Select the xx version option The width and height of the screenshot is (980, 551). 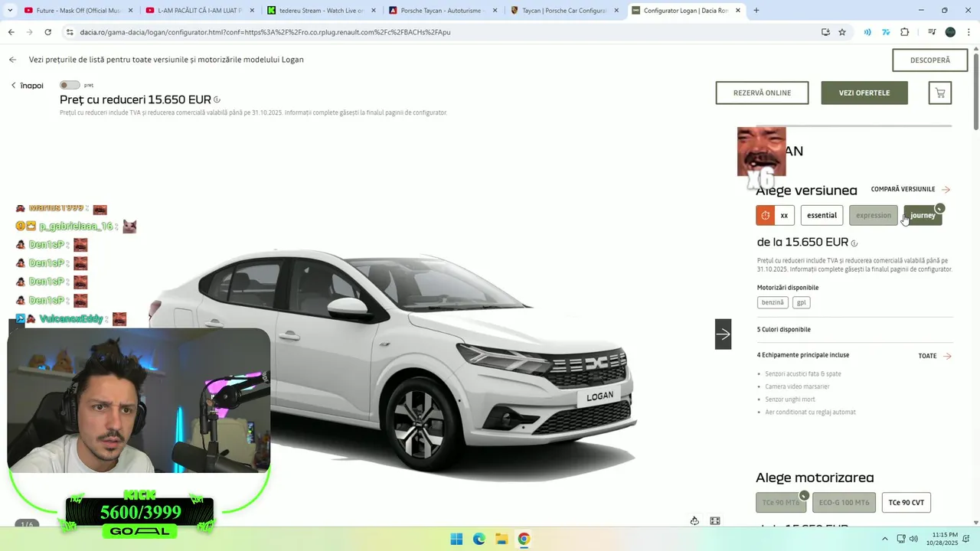[x=784, y=215]
